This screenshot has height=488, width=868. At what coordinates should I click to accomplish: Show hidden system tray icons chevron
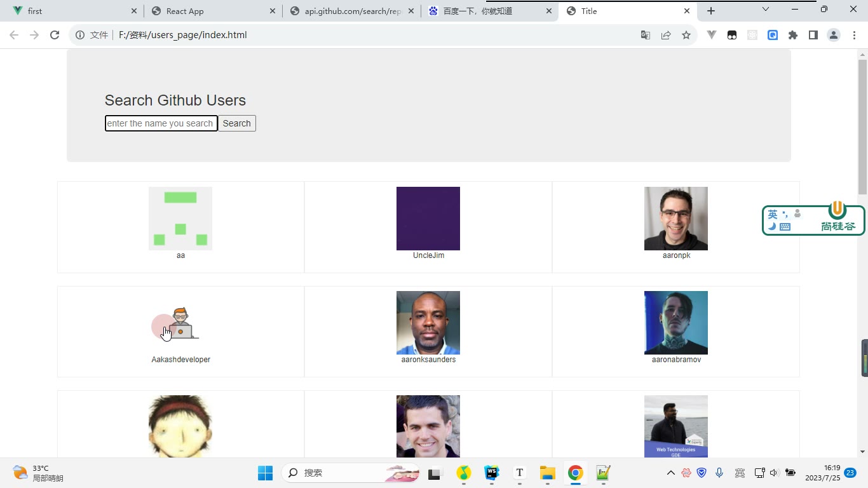[x=670, y=473]
